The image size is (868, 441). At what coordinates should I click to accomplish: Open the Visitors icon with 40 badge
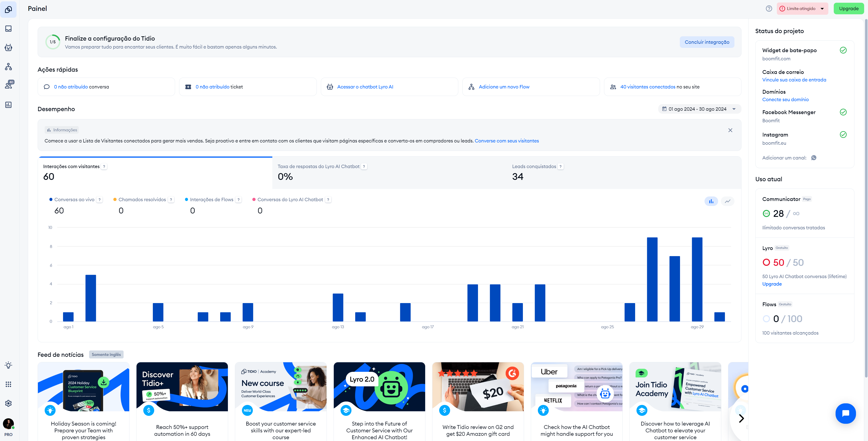pos(8,86)
